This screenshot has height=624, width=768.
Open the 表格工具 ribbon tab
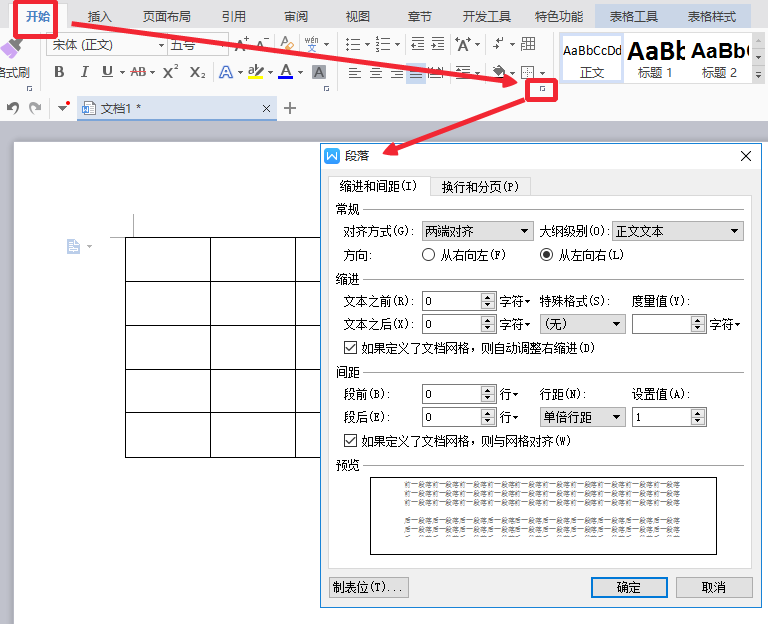[x=633, y=17]
